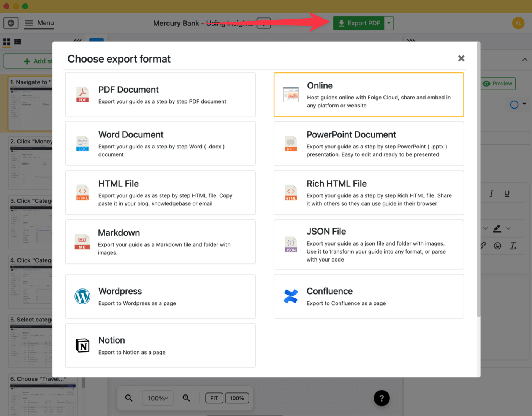Select step 3 thumbnail
The image size is (532, 416).
point(30,222)
